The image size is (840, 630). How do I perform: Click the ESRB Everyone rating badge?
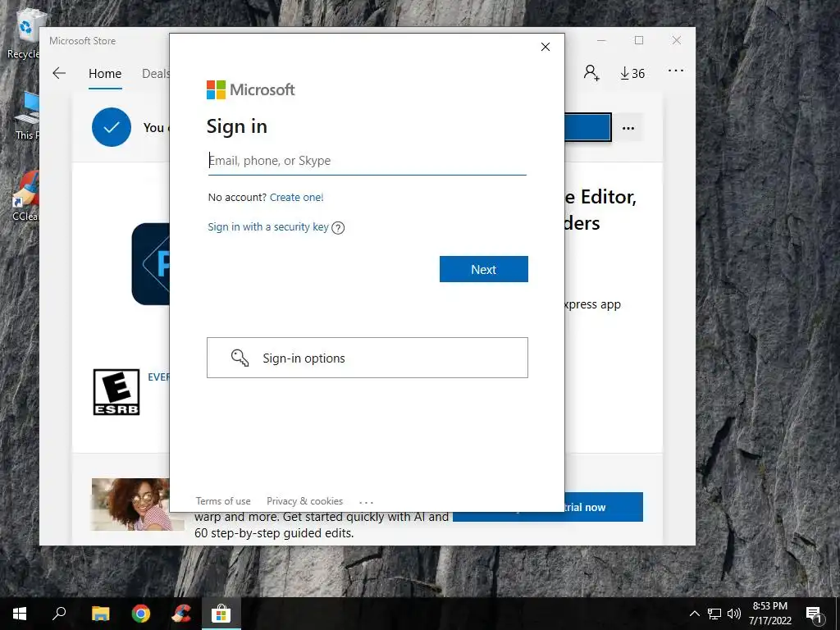[x=116, y=392]
